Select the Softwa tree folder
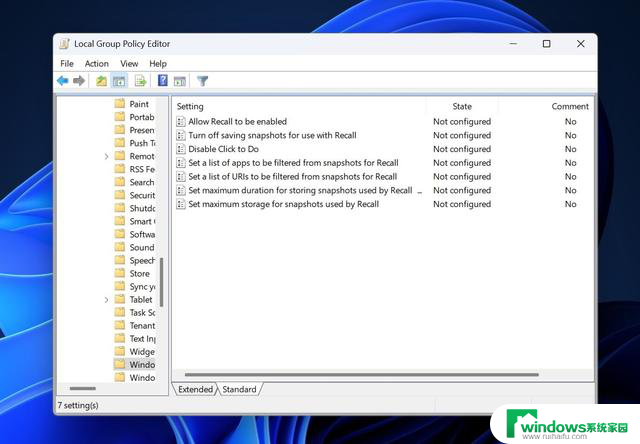 click(142, 234)
